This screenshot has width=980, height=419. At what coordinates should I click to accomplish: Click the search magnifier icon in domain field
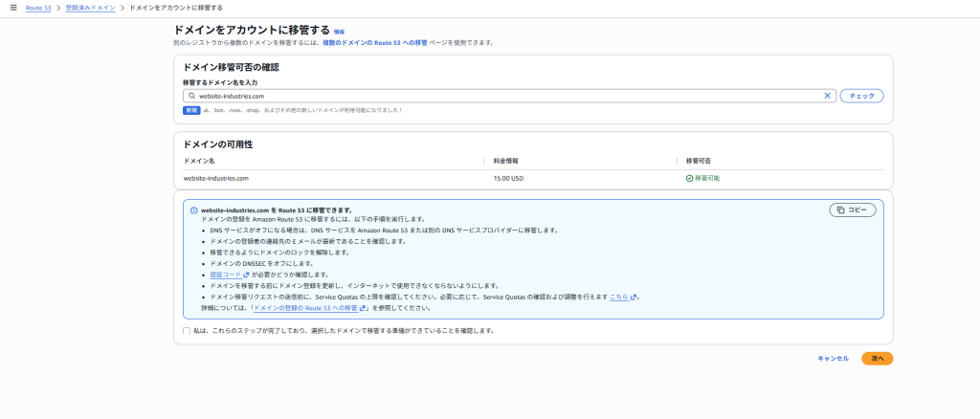coord(191,96)
